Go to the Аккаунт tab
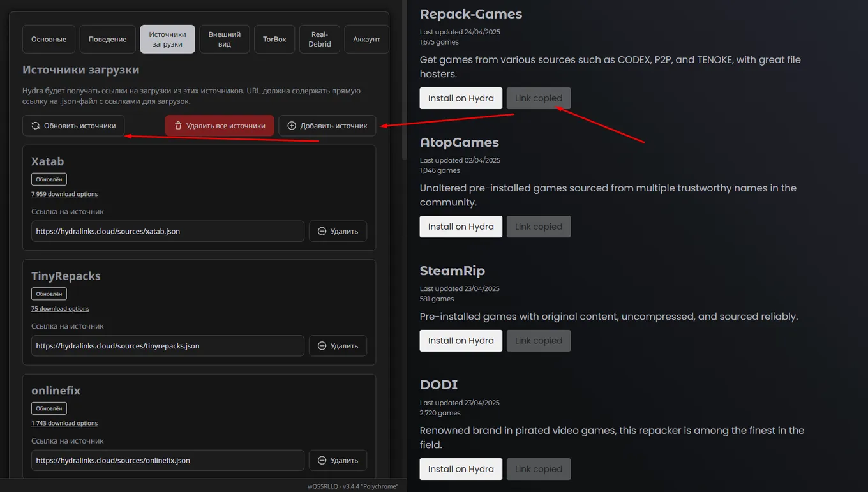 coord(366,39)
